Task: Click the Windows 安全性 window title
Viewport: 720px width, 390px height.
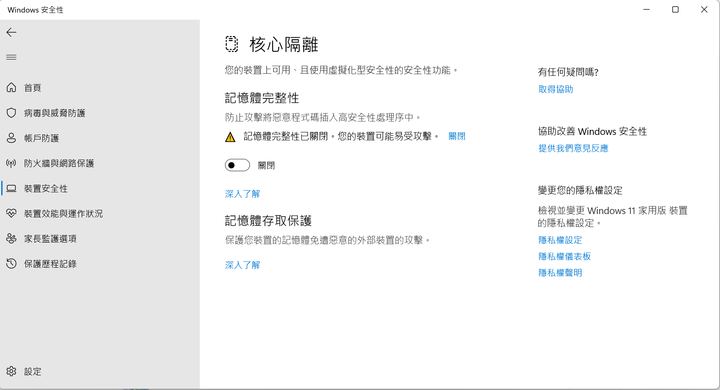Action: [x=35, y=10]
